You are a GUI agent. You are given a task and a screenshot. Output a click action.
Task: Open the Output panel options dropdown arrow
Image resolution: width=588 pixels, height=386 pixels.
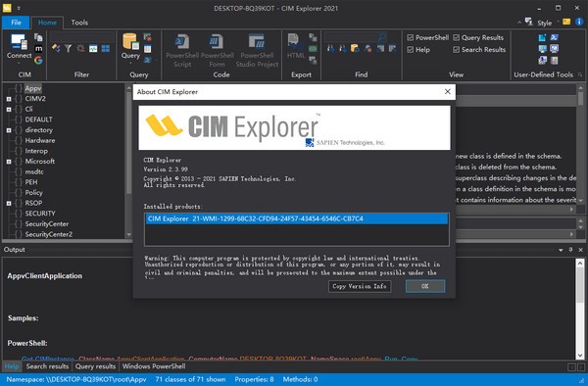pos(561,250)
